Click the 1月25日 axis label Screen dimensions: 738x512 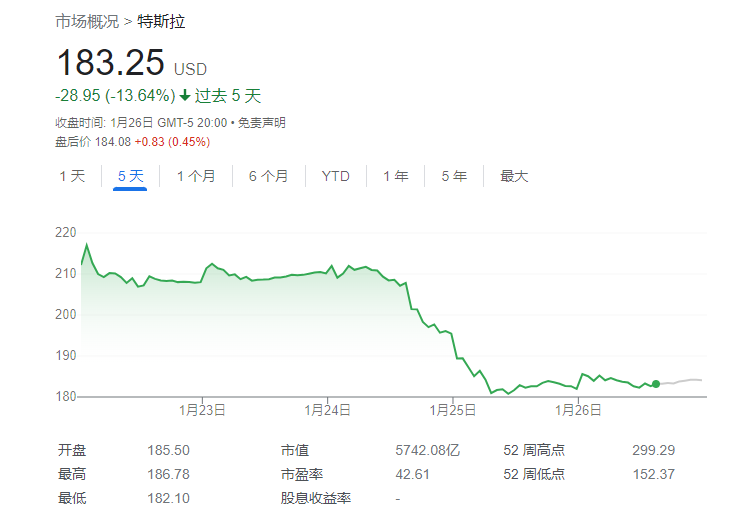(453, 410)
